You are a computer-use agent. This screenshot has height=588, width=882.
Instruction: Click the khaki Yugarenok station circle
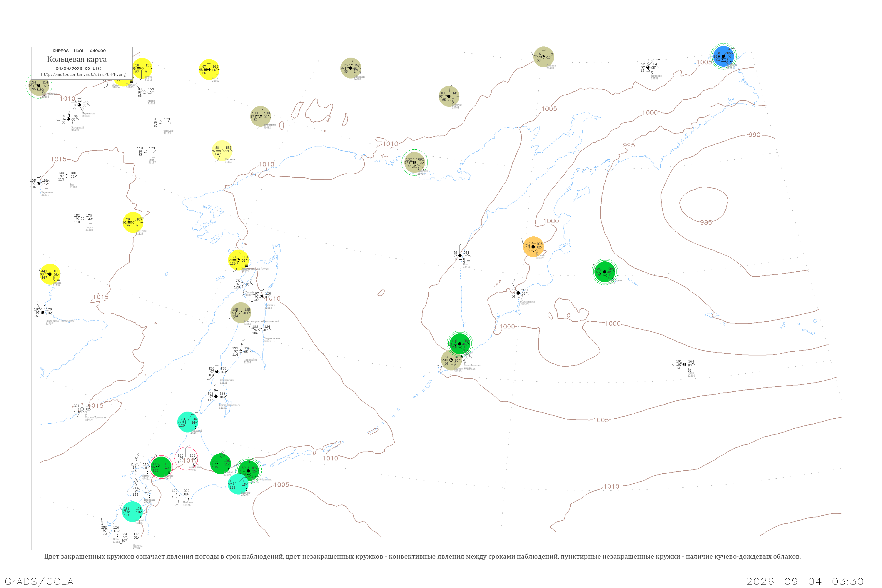260,116
